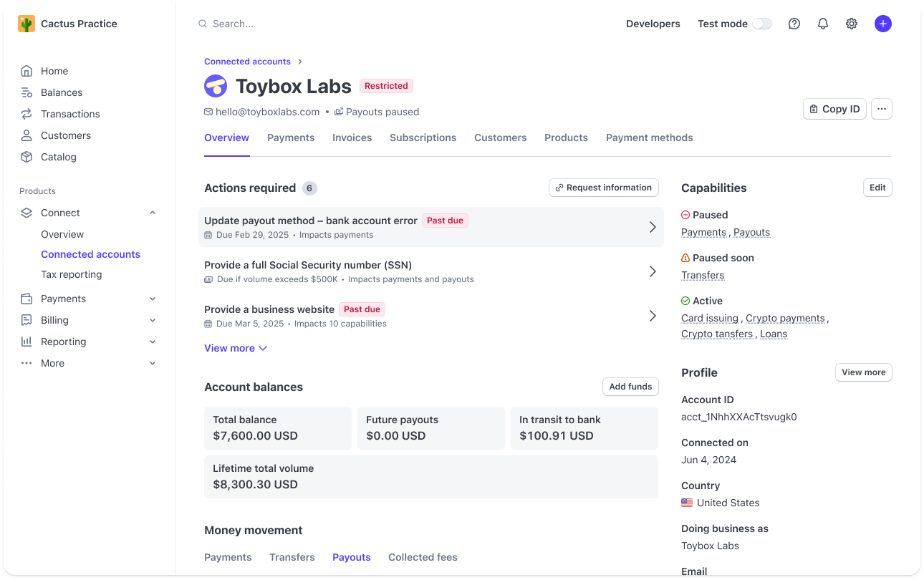Click the green Active check icon
The image size is (924, 580).
pyautogui.click(x=685, y=301)
